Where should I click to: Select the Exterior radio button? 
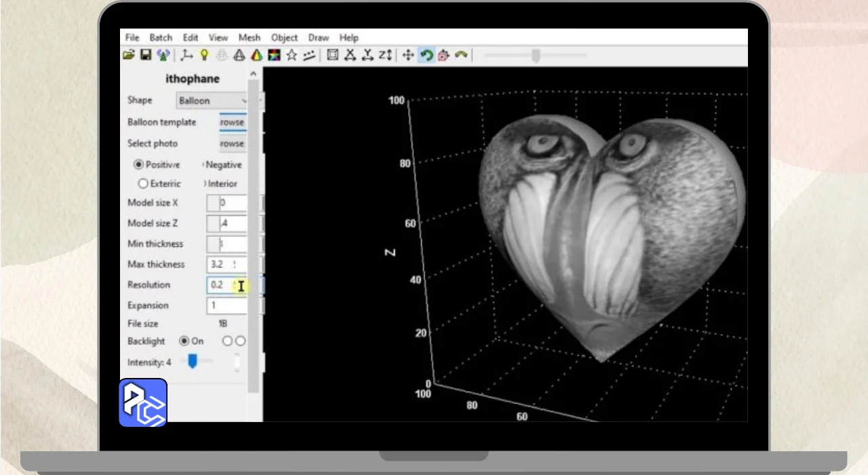pos(143,183)
